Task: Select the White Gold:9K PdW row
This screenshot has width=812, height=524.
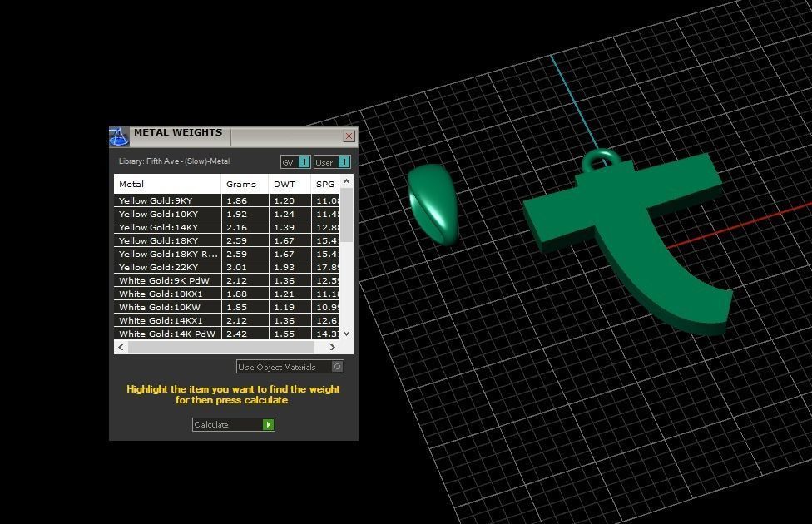Action: point(227,280)
